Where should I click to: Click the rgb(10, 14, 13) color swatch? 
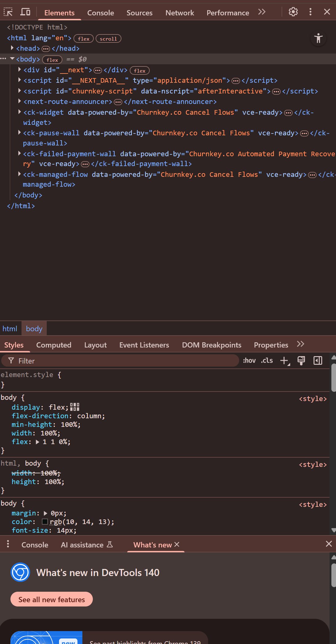click(x=45, y=522)
